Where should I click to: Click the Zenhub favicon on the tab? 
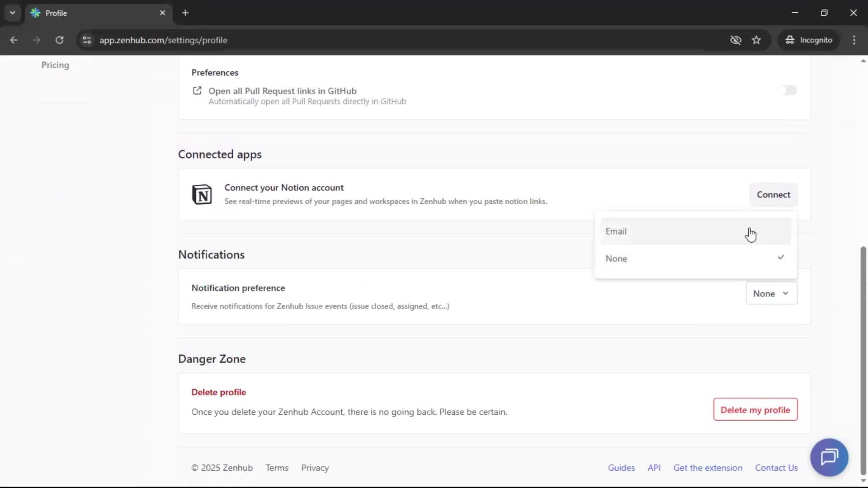click(35, 13)
